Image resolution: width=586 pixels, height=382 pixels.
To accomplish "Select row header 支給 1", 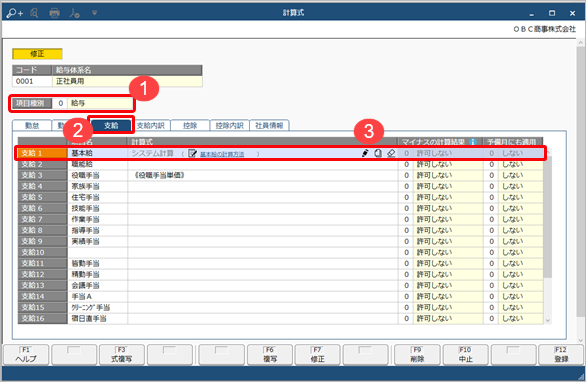I will click(43, 153).
